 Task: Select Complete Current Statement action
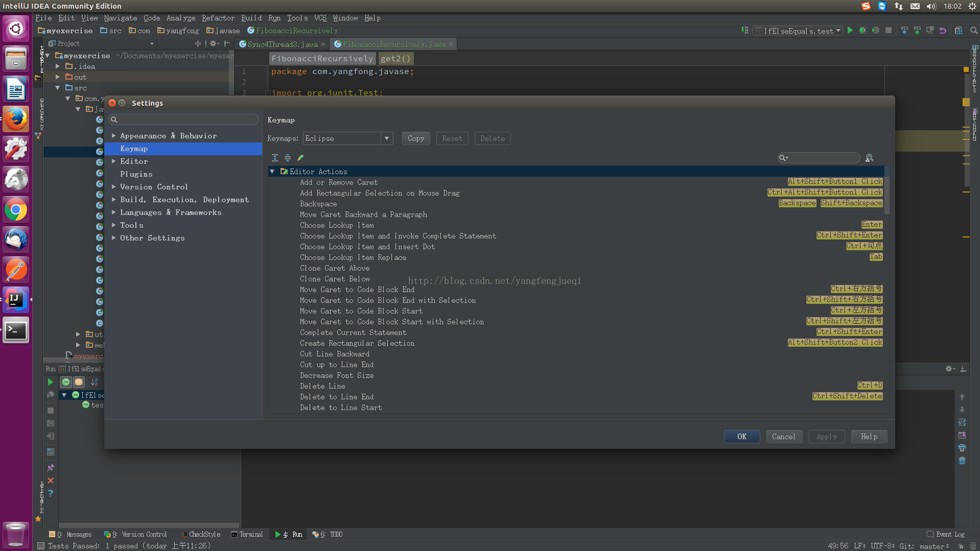pyautogui.click(x=577, y=332)
